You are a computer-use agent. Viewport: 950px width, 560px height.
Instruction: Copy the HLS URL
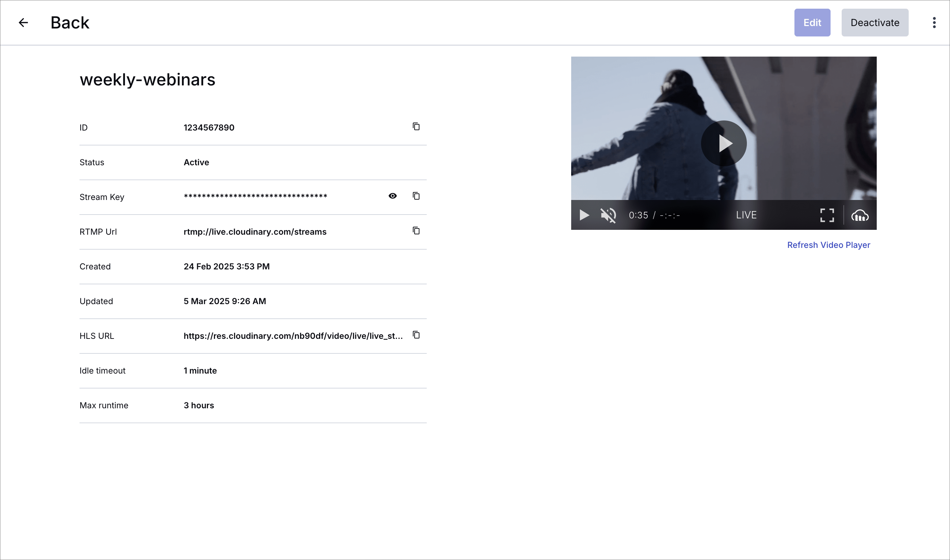click(416, 335)
